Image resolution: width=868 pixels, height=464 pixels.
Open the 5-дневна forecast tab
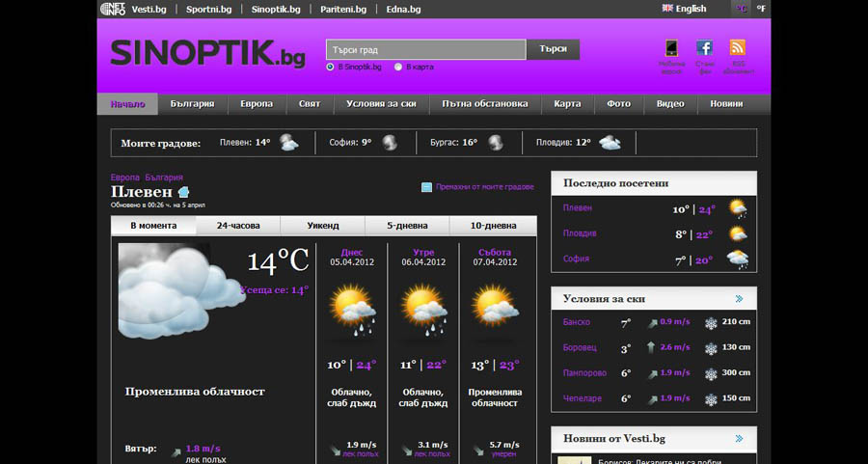click(x=407, y=226)
